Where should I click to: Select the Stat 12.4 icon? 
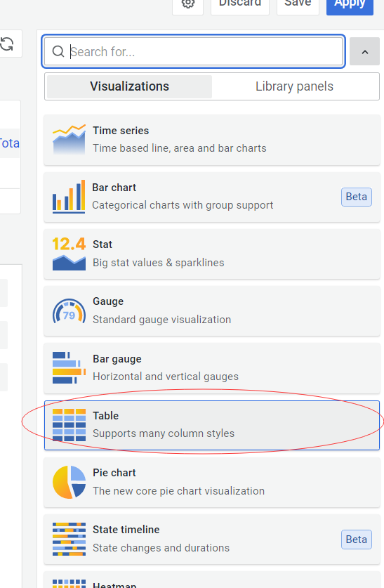(69, 254)
